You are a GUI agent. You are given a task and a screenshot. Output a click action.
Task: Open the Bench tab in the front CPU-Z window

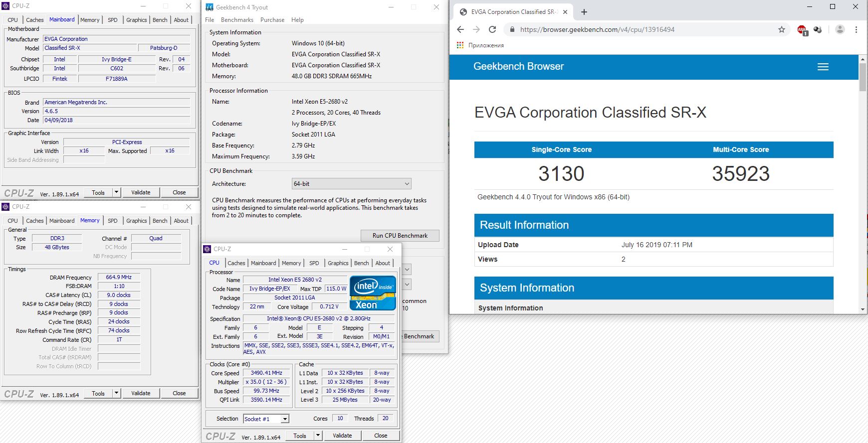pyautogui.click(x=362, y=263)
